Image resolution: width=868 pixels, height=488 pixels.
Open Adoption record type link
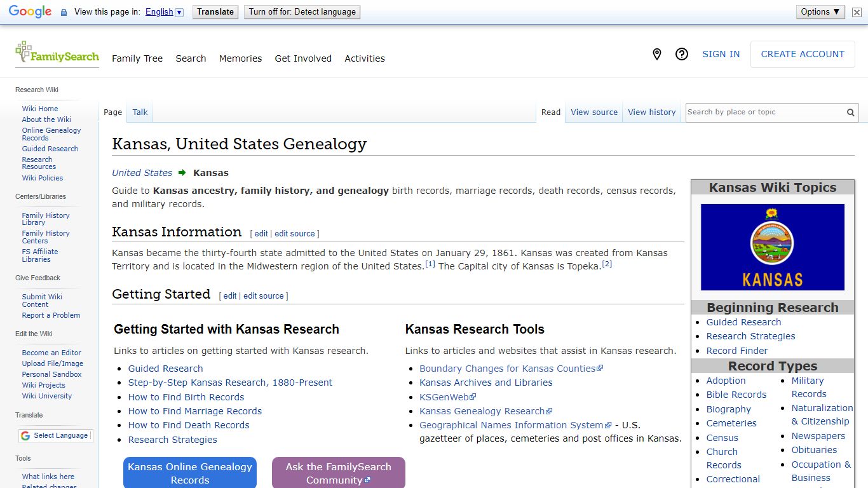[726, 381]
